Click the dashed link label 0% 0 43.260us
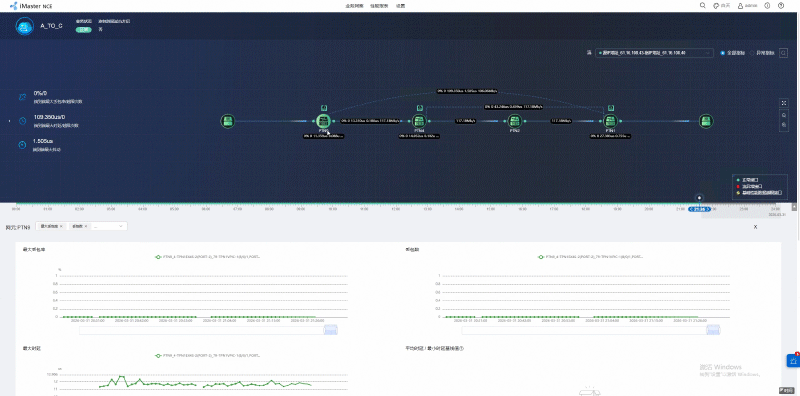This screenshot has height=396, width=800. [514, 107]
